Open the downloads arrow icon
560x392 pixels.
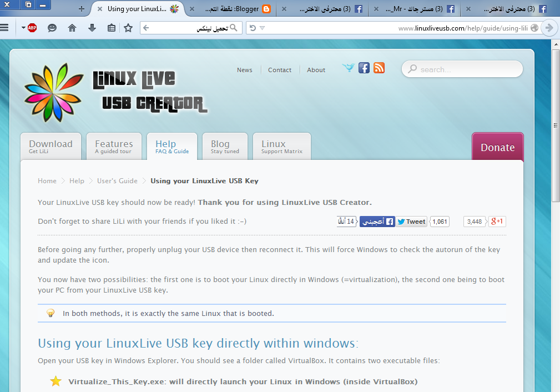(x=92, y=28)
